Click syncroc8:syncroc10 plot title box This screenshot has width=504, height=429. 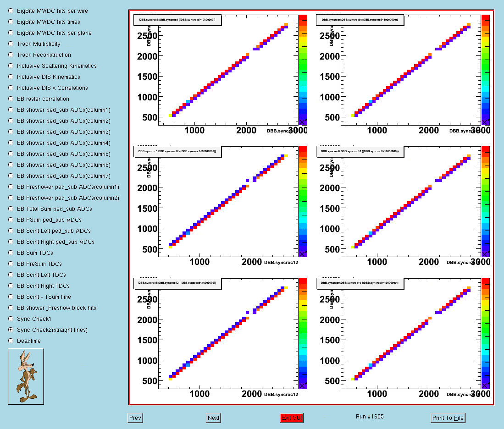click(360, 151)
